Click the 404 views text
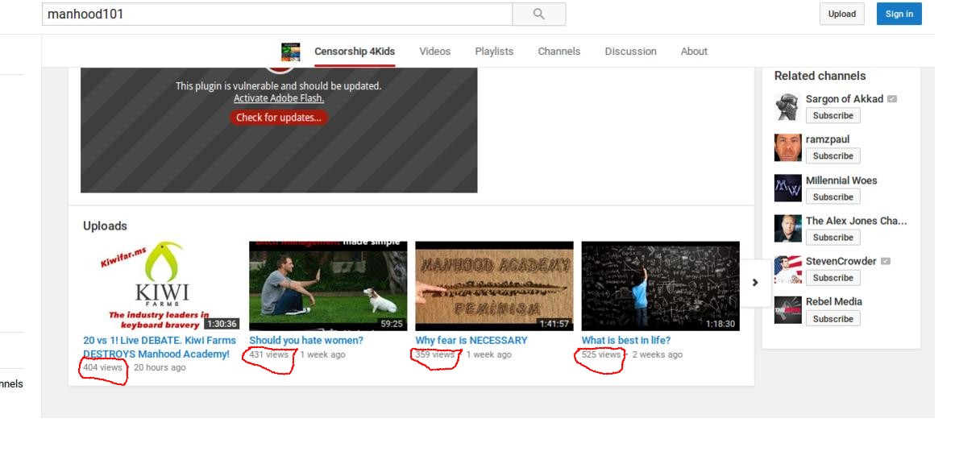 [103, 367]
